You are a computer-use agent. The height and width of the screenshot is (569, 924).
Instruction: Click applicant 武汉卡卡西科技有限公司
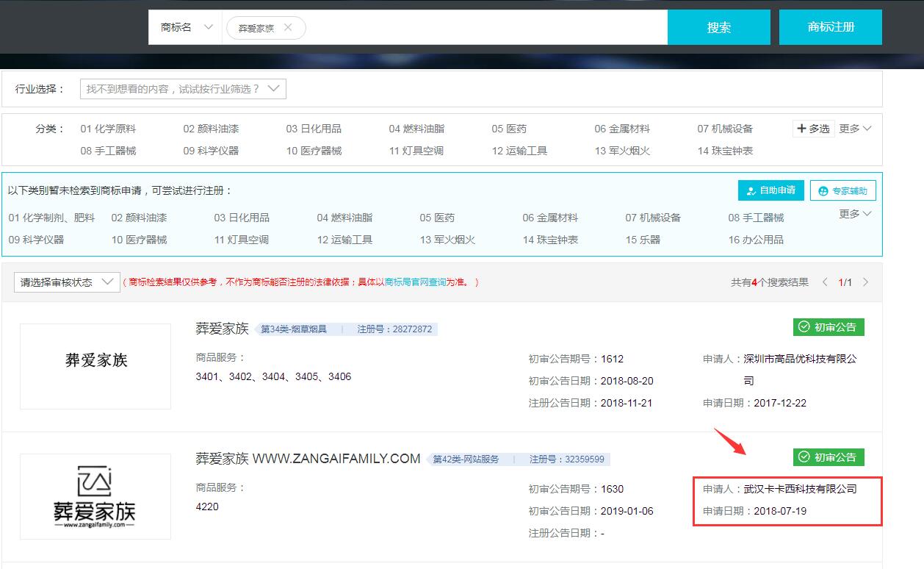point(800,489)
